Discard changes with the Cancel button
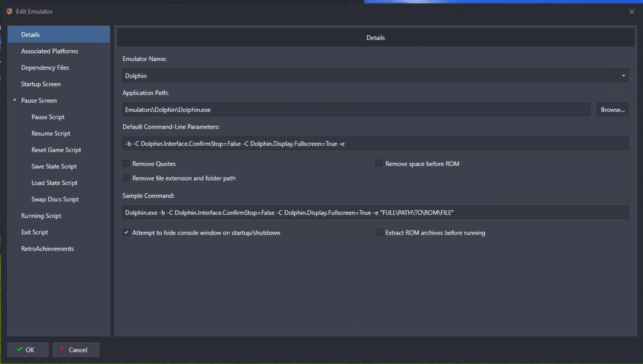 click(76, 349)
